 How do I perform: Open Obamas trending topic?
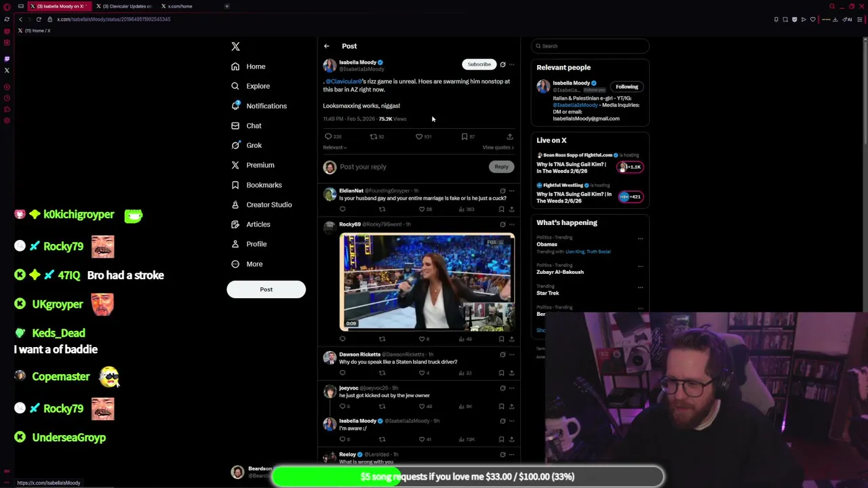(x=547, y=245)
